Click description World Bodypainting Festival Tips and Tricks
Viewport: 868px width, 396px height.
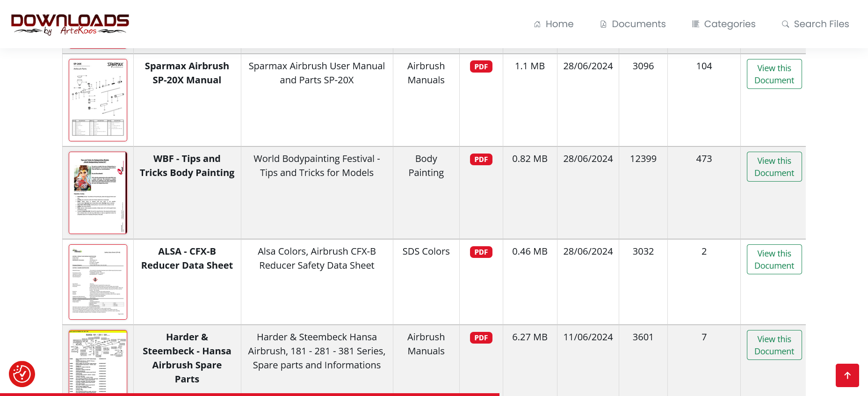point(317,166)
